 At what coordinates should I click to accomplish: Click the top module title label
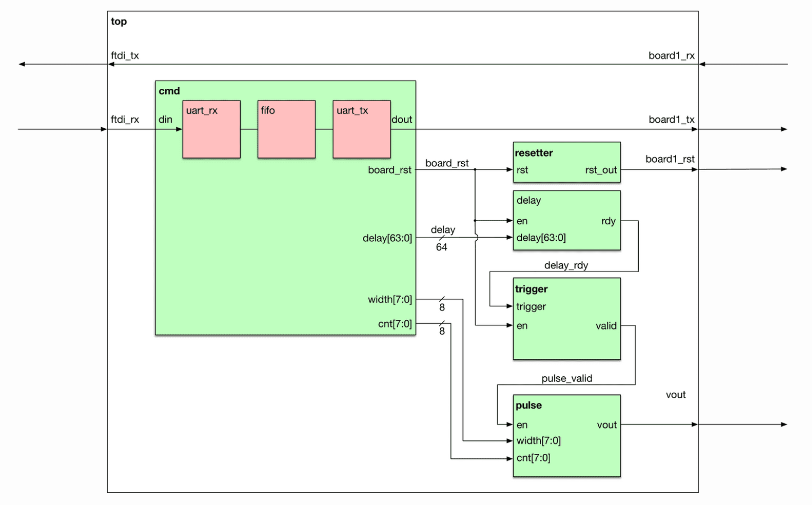coord(118,22)
